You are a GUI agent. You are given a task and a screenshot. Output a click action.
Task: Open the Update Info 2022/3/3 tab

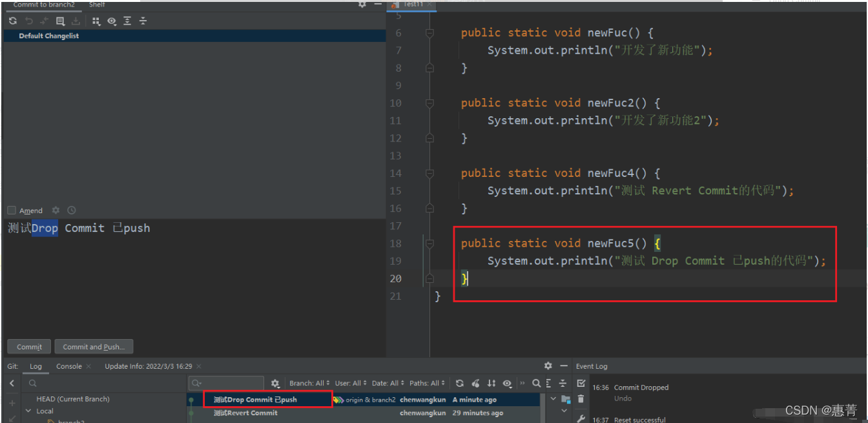[x=149, y=366]
